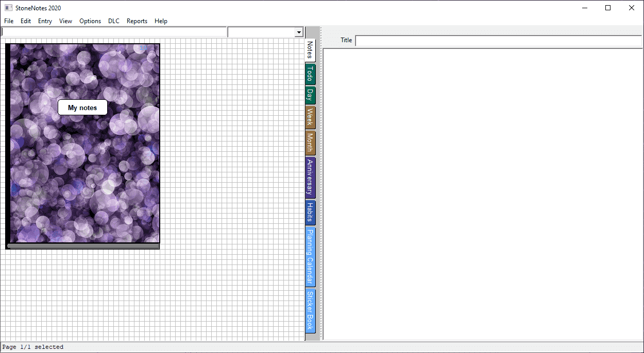The width and height of the screenshot is (644, 353).
Task: Focus the Title input field
Action: [499, 40]
